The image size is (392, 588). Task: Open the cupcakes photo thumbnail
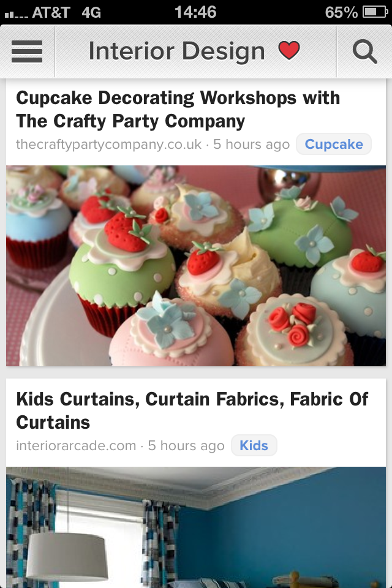[196, 266]
